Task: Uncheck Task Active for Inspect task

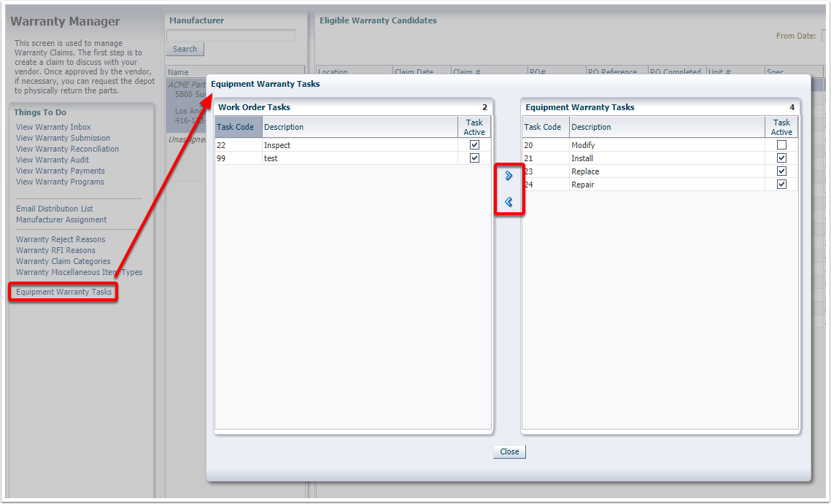Action: [x=474, y=144]
